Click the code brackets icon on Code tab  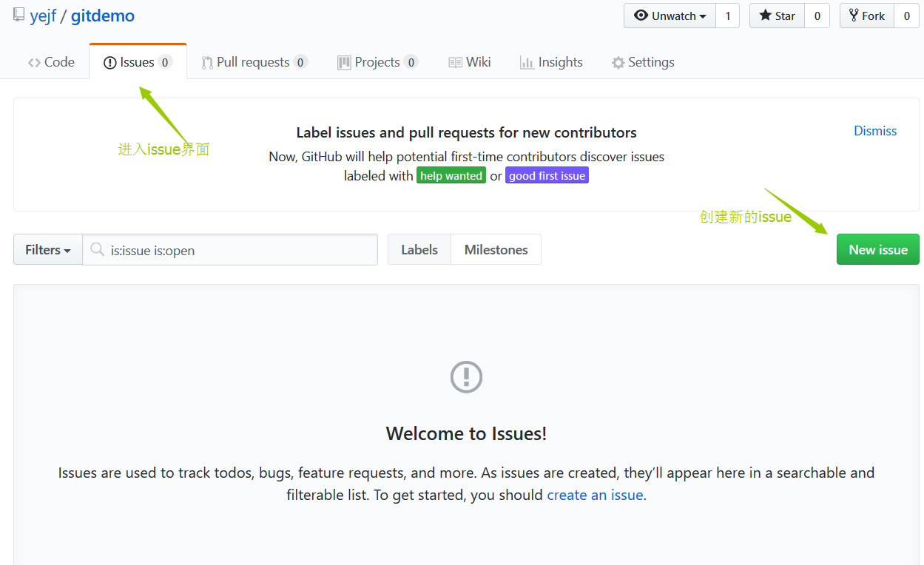pyautogui.click(x=34, y=63)
